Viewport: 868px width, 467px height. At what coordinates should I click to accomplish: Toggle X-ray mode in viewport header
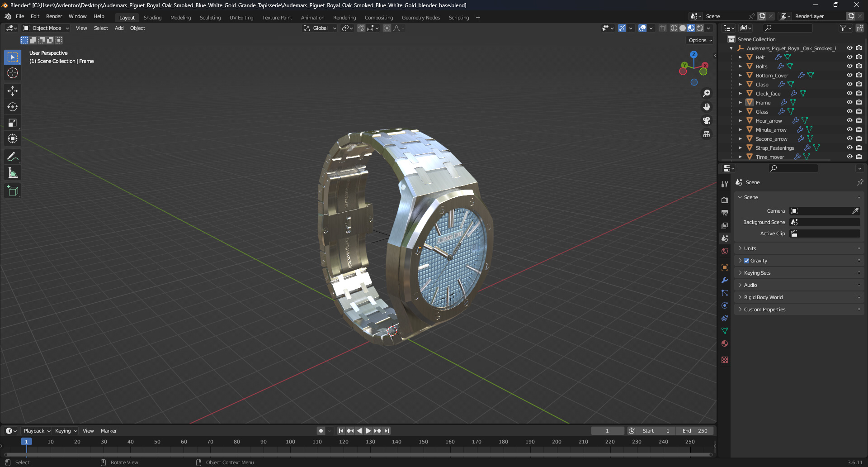click(663, 28)
